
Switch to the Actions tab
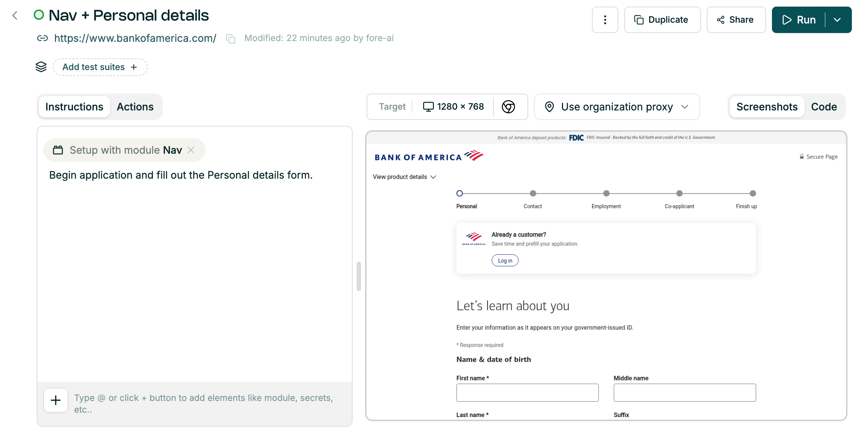tap(135, 107)
